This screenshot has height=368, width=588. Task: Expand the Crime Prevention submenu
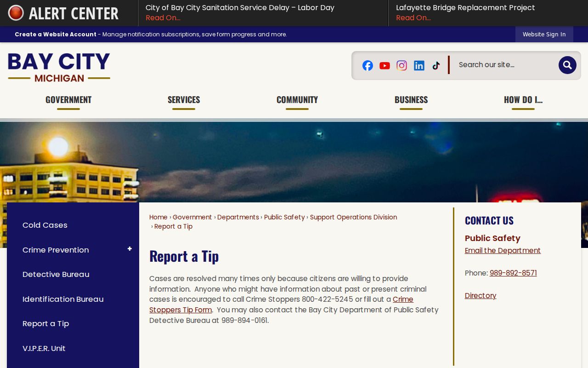(130, 249)
